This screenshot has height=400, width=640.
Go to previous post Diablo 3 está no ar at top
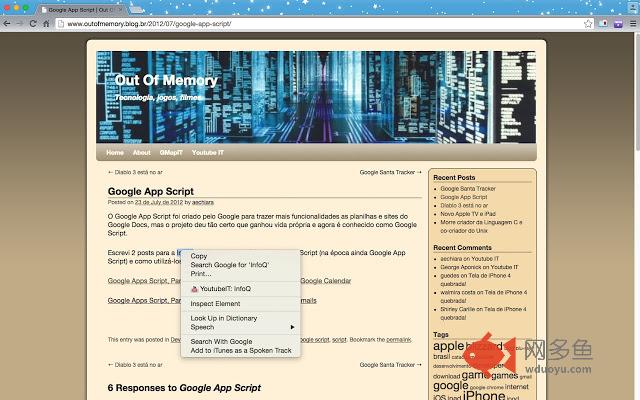135,172
